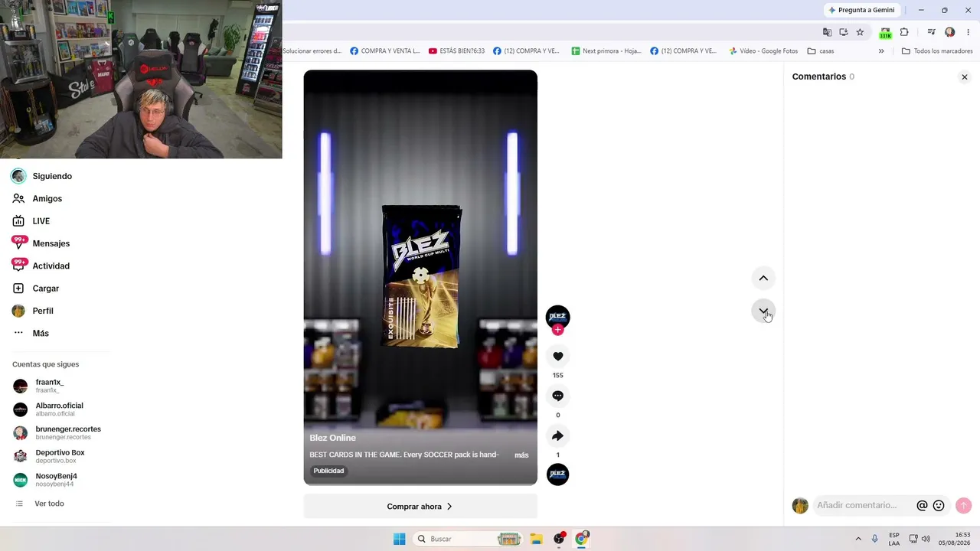This screenshot has height=551, width=980.
Task: Insert a mention with the @ icon
Action: pos(922,505)
